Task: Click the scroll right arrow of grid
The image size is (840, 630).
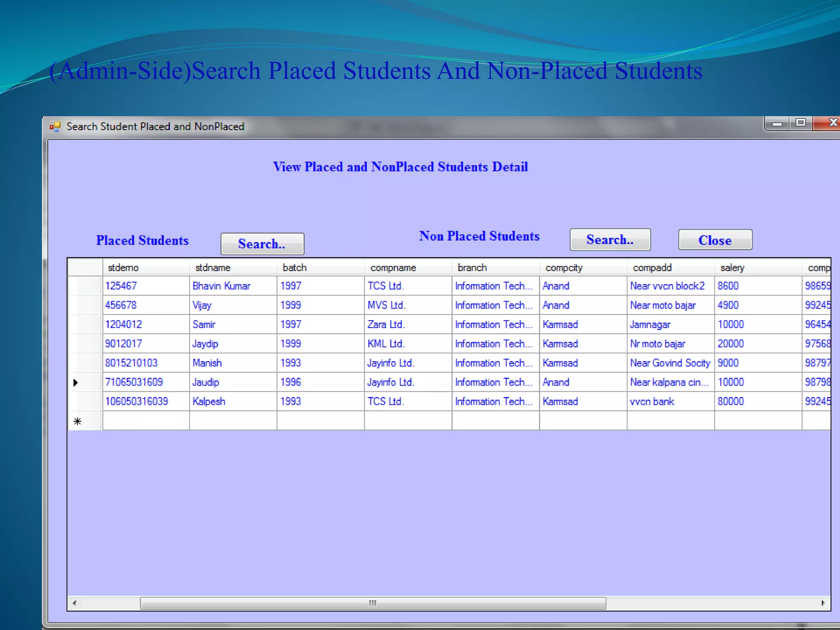Action: pyautogui.click(x=823, y=603)
